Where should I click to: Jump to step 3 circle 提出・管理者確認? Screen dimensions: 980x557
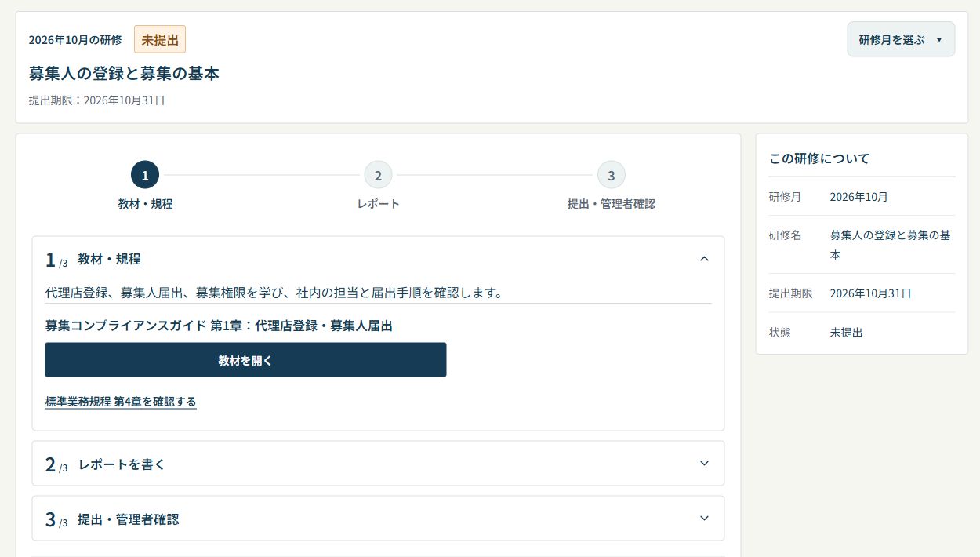[x=612, y=175]
